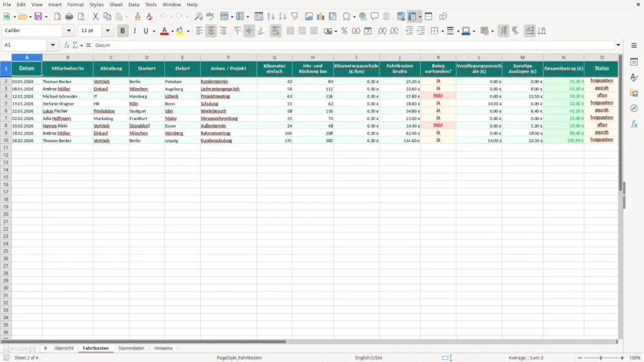Switch to the Hinweise sheet tab
This screenshot has height=362, width=644.
pos(163,348)
